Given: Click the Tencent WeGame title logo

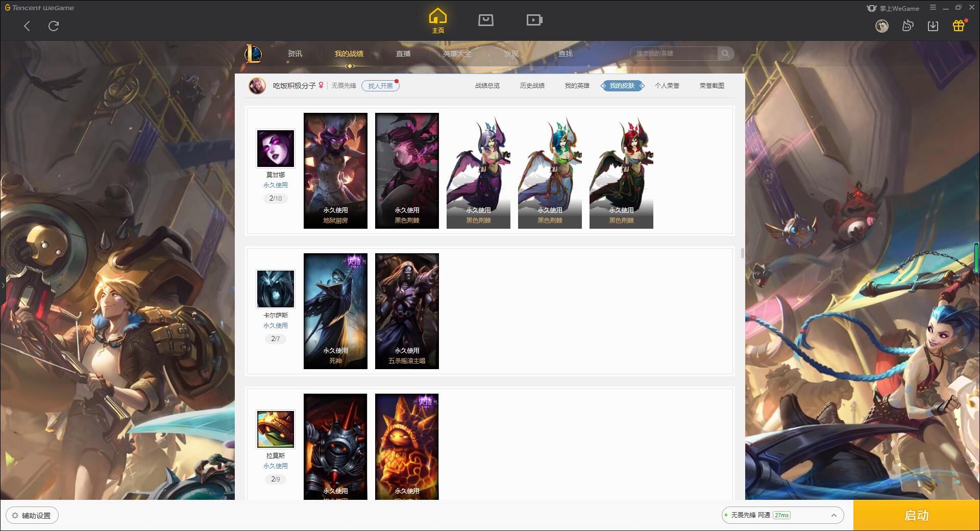Looking at the screenshot, I should coord(40,8).
